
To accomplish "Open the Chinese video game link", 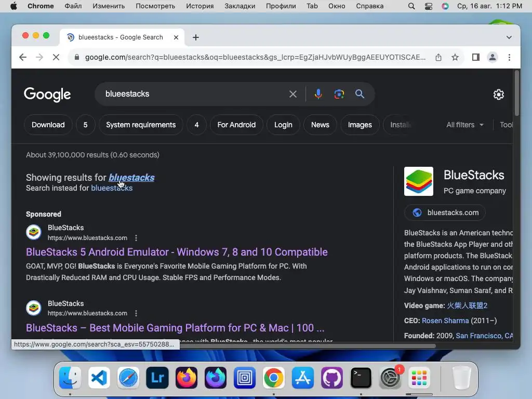I will coord(467,305).
